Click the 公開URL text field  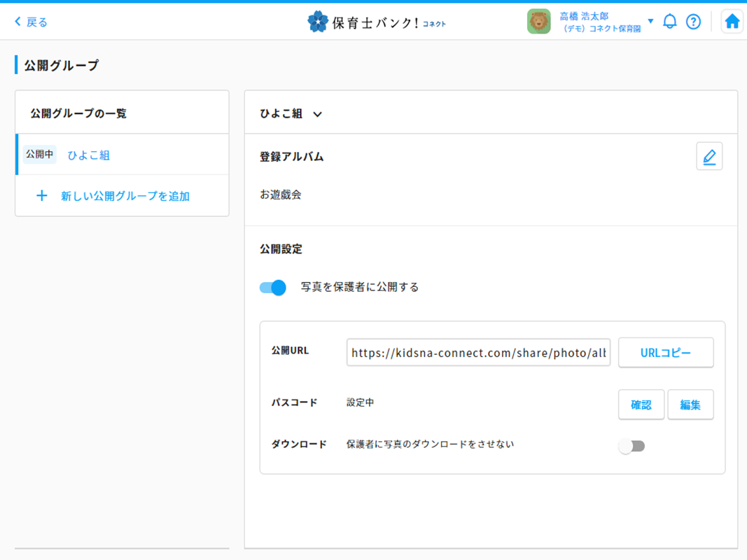[x=478, y=353]
